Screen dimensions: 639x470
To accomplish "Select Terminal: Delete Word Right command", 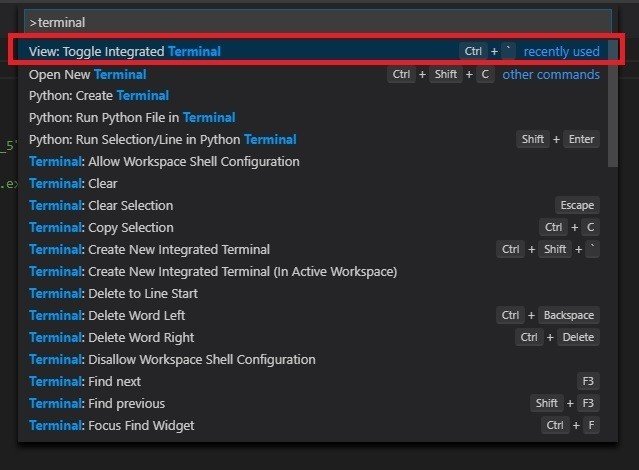I will pos(111,338).
